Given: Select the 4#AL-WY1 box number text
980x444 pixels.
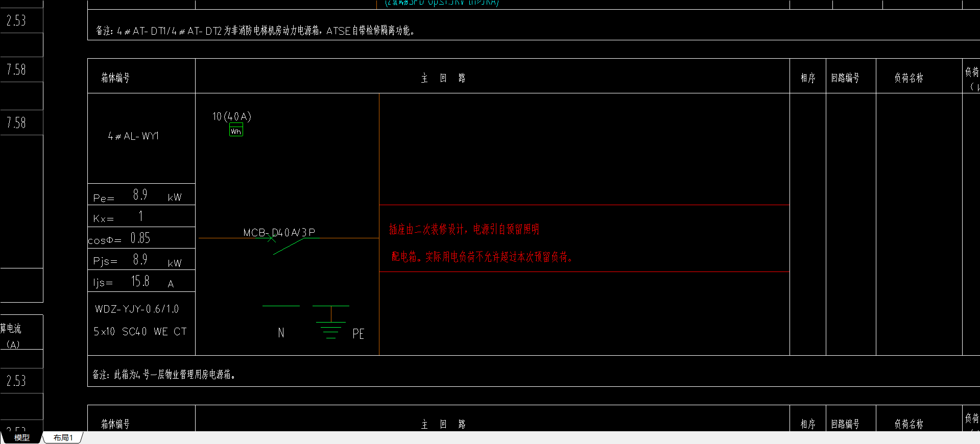Looking at the screenshot, I should pyautogui.click(x=133, y=136).
